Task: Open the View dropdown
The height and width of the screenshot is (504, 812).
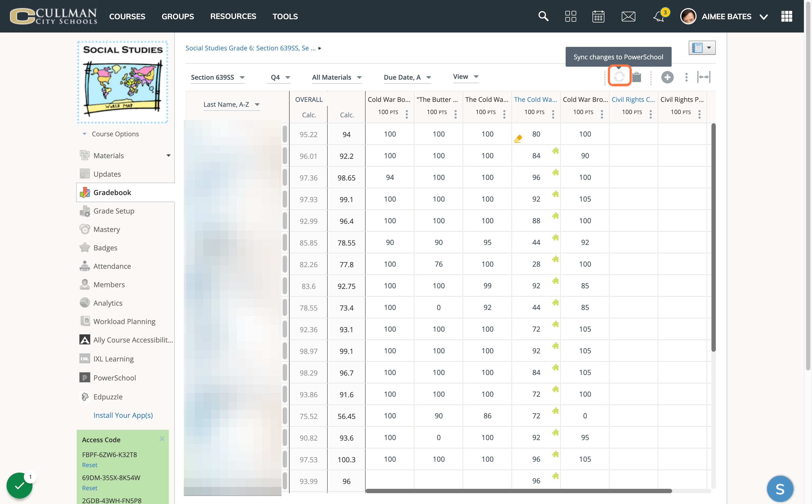Action: [466, 77]
